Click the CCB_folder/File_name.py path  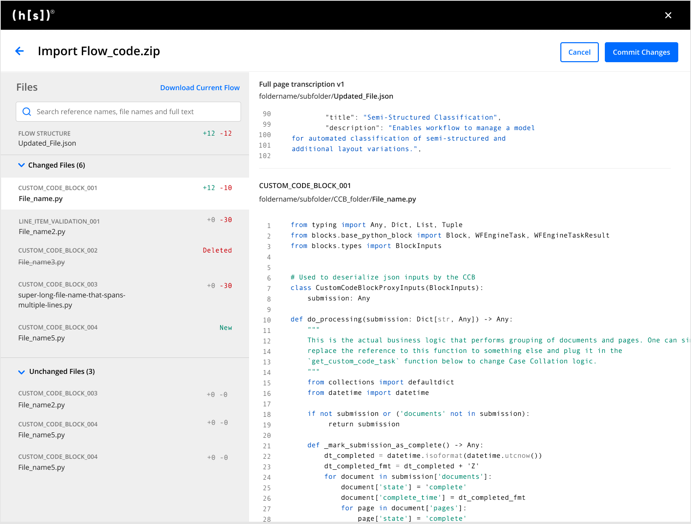pyautogui.click(x=338, y=199)
